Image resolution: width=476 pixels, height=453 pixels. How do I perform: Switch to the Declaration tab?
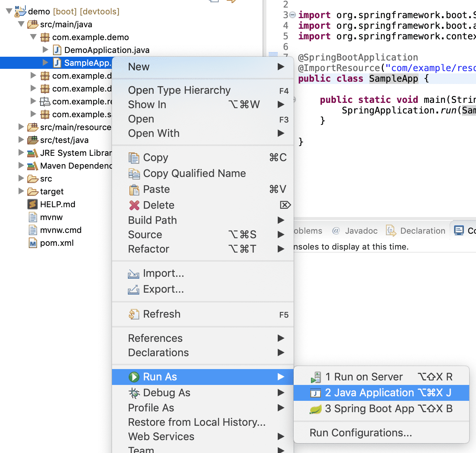coord(422,231)
